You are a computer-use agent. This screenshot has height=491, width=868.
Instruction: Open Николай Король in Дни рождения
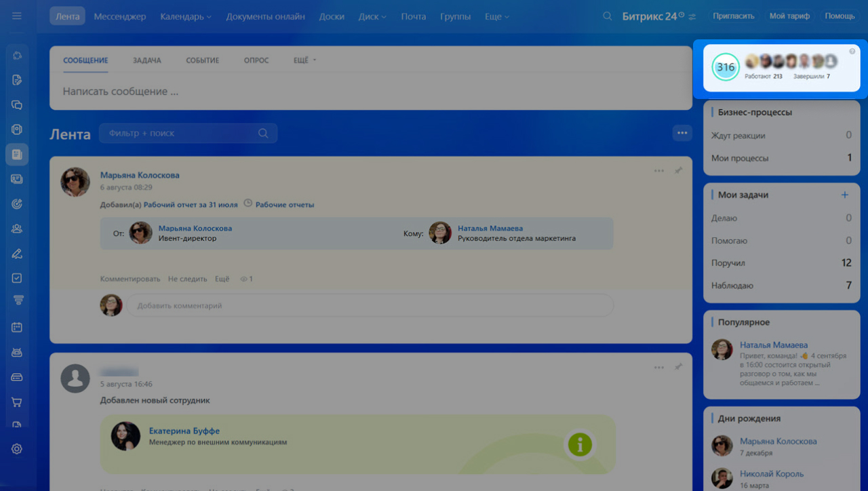772,473
